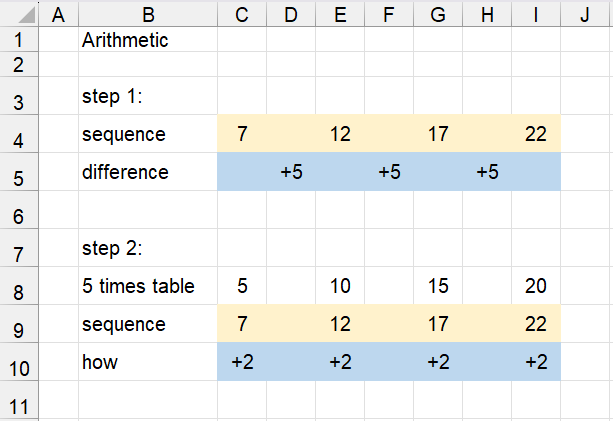Click the "how" label cell
This screenshot has height=421, width=613.
100,362
